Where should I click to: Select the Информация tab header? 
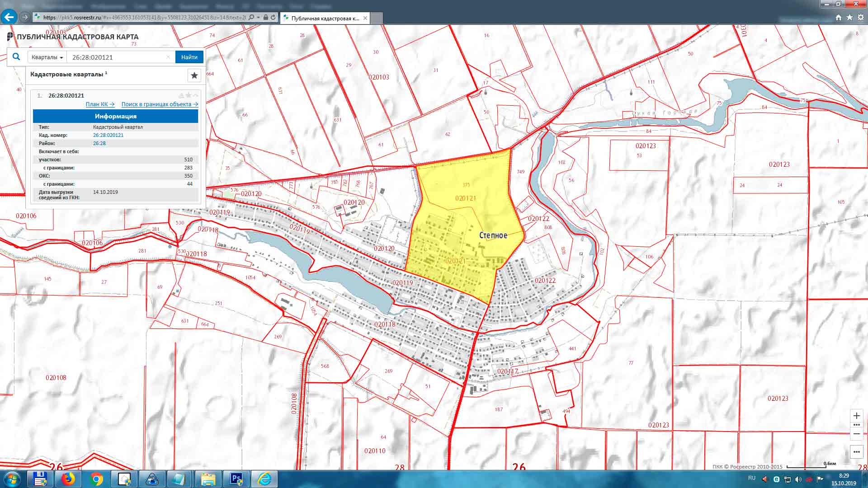pos(115,116)
